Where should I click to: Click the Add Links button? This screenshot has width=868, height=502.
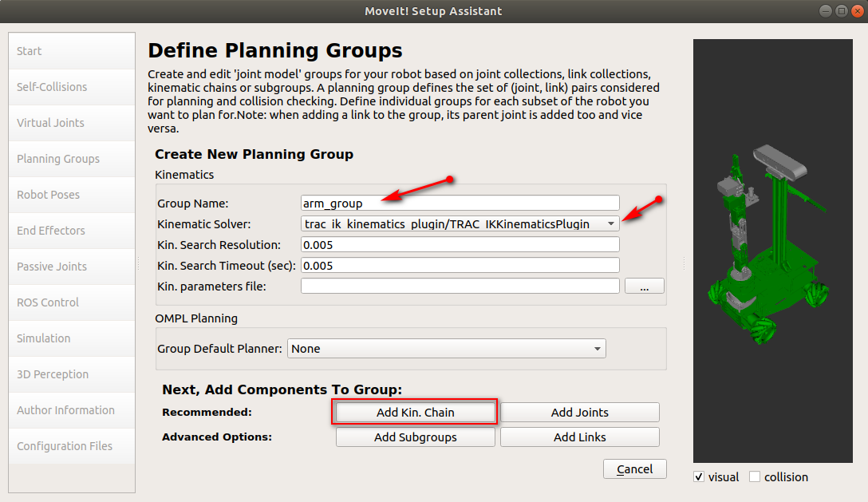click(579, 437)
